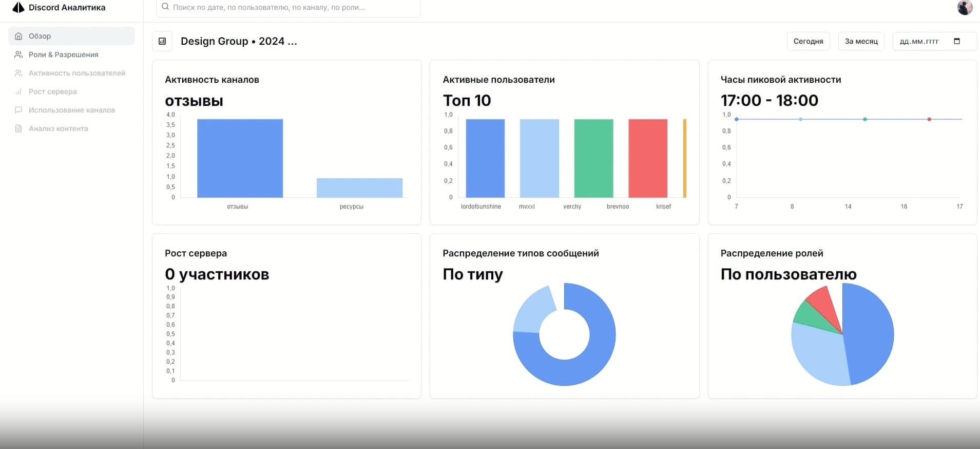980x449 pixels.
Task: Click the Сегодня button
Action: tap(808, 41)
